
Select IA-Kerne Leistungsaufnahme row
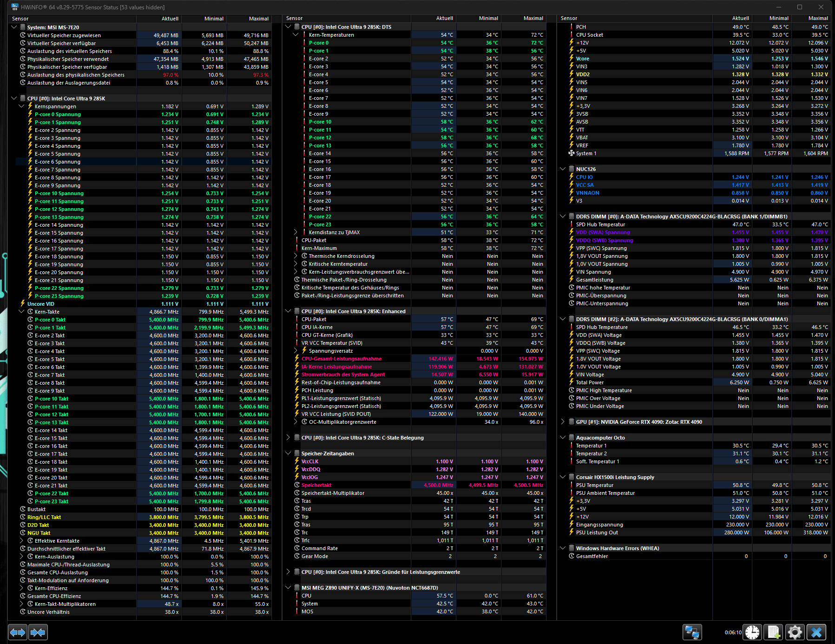418,367
